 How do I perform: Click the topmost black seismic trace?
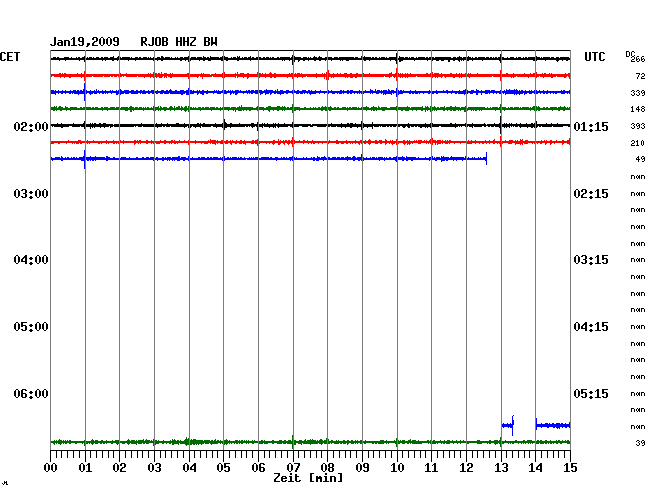[x=310, y=59]
